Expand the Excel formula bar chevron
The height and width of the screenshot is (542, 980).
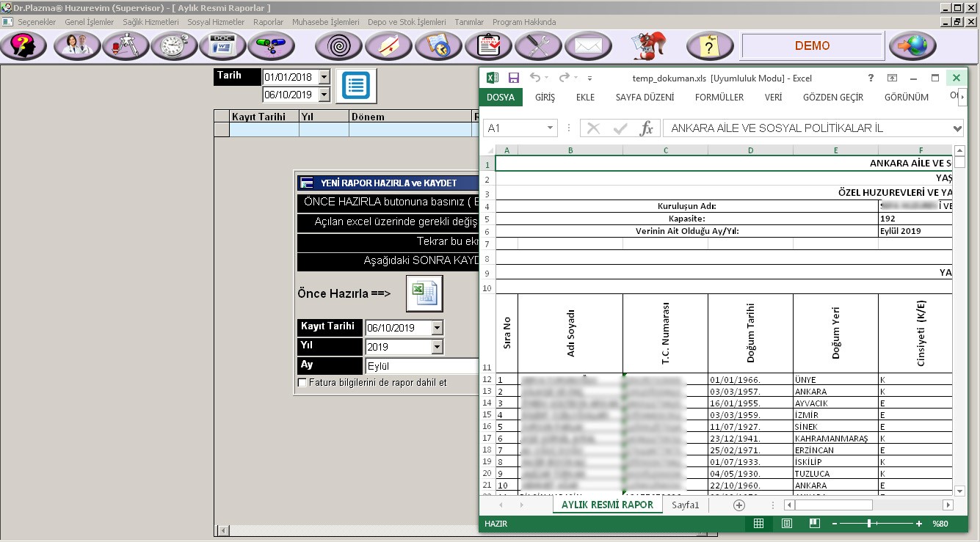(957, 128)
